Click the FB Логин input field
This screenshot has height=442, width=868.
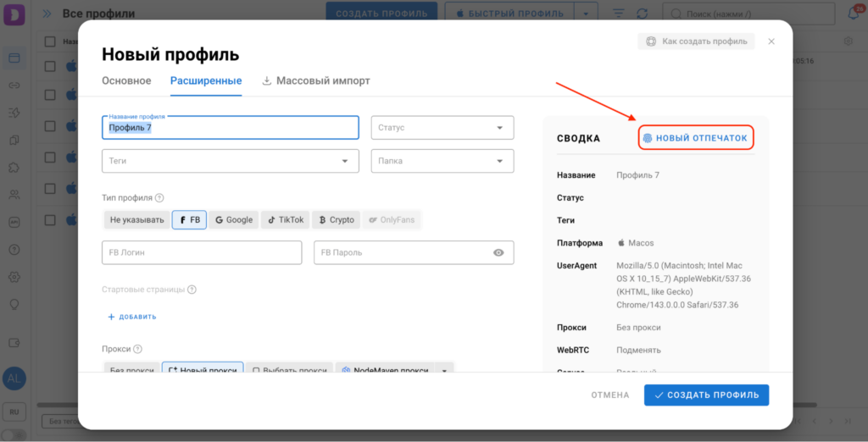pyautogui.click(x=202, y=252)
